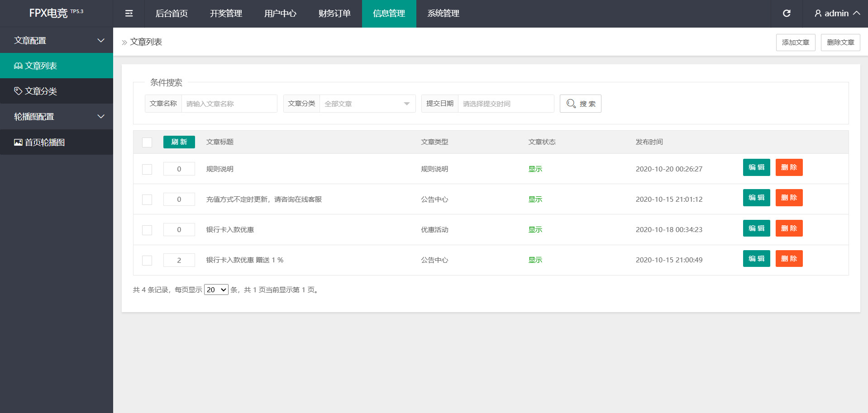Go to 首页轮播图 in sidebar
This screenshot has width=868, height=413.
point(57,142)
